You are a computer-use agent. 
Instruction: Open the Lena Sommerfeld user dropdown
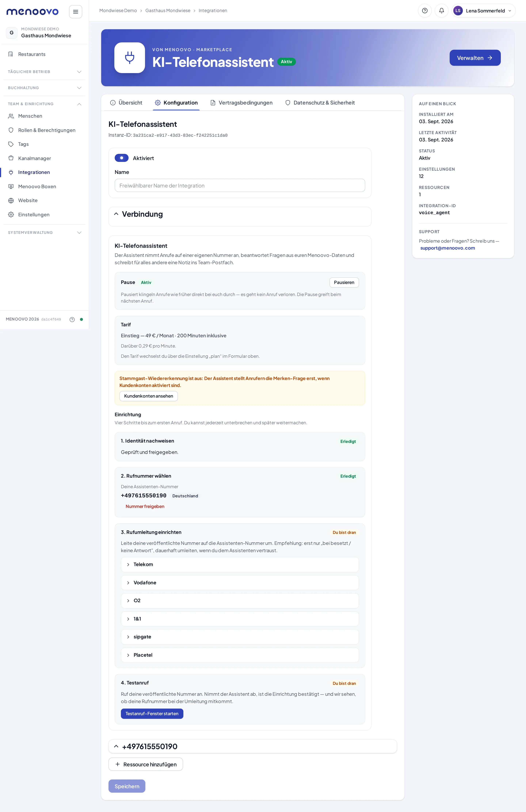click(x=483, y=11)
